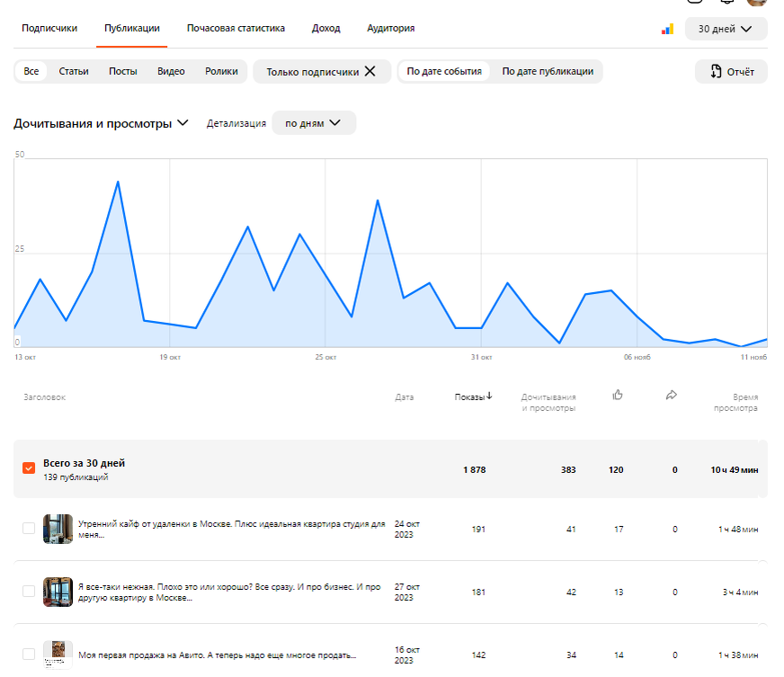Click the total shows value '1 878'
Image resolution: width=784 pixels, height=677 pixels.
[x=475, y=469]
